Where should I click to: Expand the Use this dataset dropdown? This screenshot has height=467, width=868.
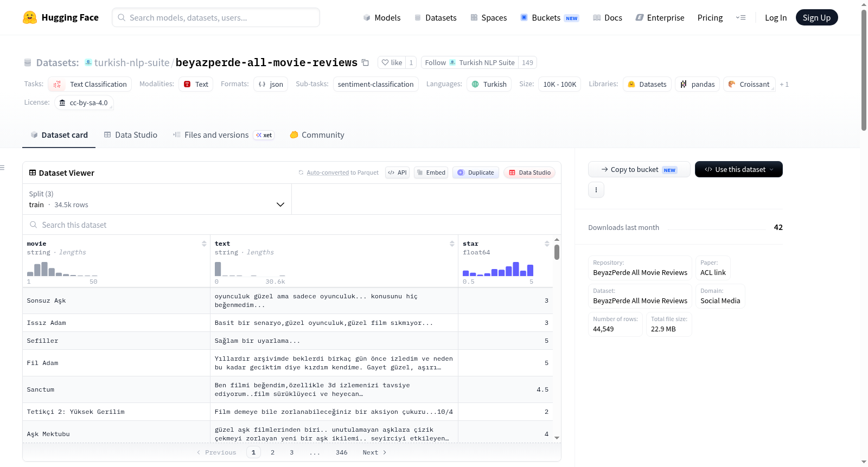[739, 169]
